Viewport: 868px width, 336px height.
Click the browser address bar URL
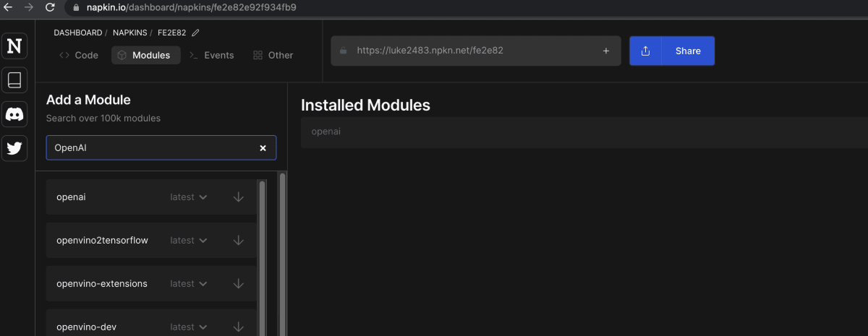coord(191,8)
